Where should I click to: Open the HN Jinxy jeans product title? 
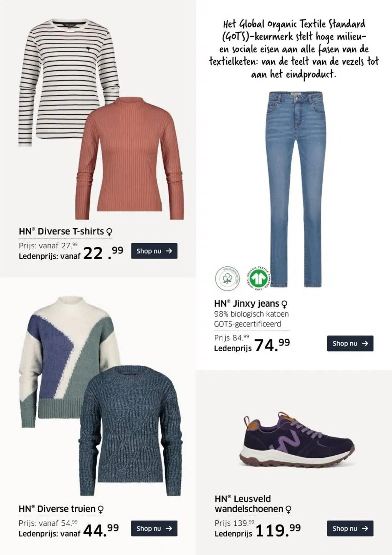pos(247,304)
